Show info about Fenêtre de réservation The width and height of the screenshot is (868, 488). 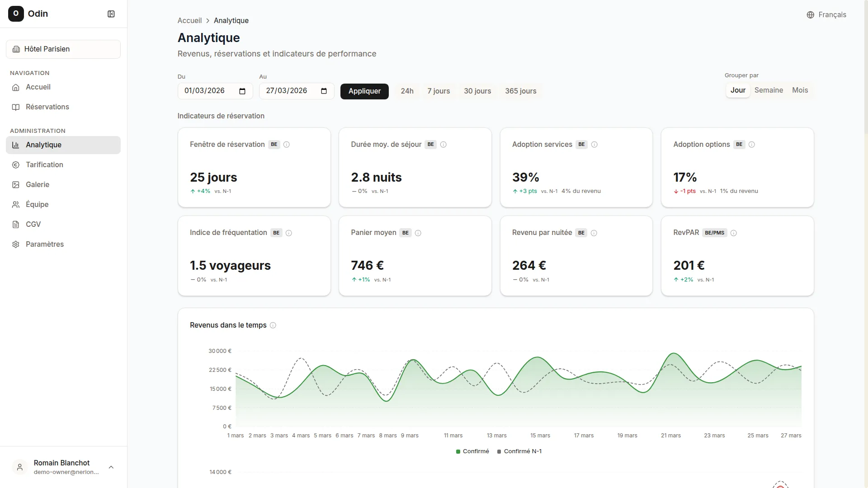pyautogui.click(x=287, y=145)
